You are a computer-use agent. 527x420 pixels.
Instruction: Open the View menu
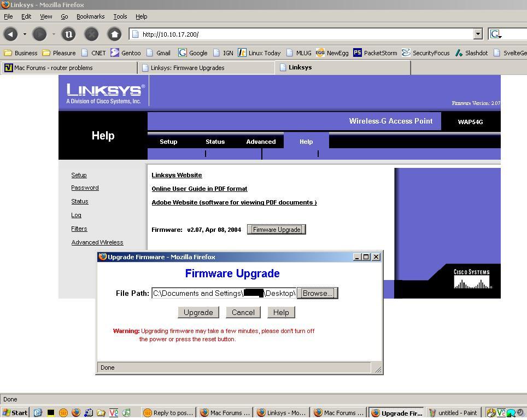click(46, 16)
